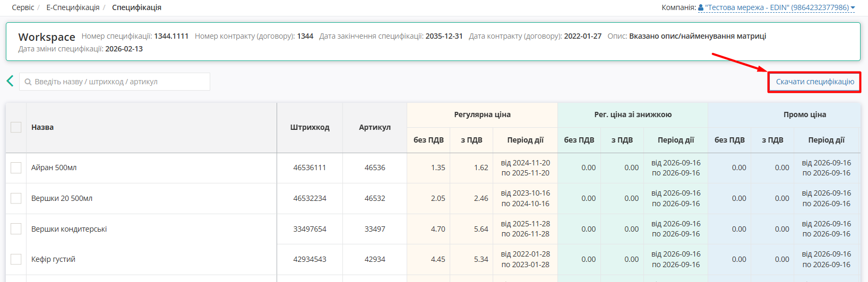Viewport: 868px width, 282px height.
Task: Click product name Кефір густий
Action: (x=53, y=259)
